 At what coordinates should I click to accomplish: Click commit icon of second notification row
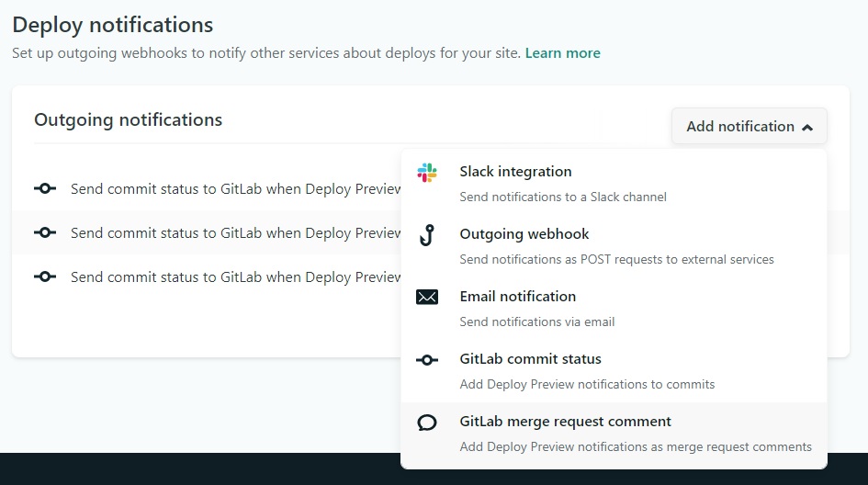click(x=45, y=232)
